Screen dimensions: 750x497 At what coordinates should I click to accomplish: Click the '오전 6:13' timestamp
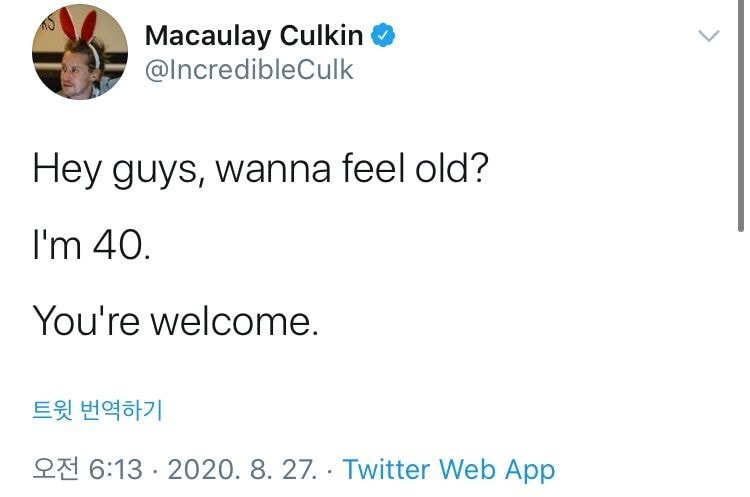point(88,469)
